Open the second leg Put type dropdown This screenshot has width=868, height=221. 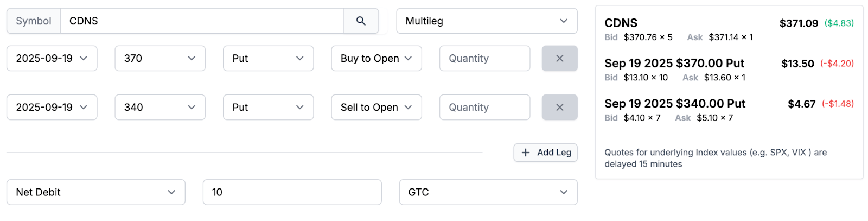tap(269, 108)
